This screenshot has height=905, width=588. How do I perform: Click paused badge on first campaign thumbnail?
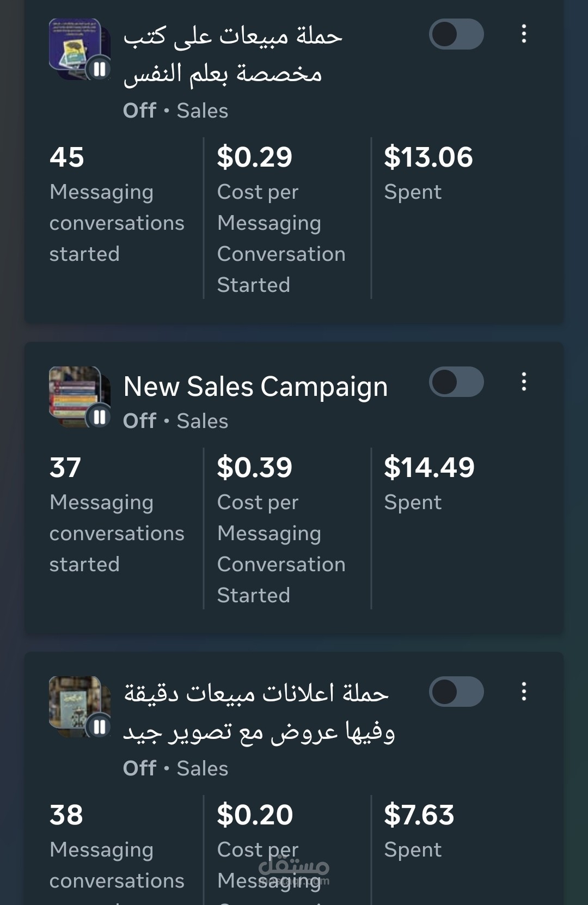tap(99, 69)
